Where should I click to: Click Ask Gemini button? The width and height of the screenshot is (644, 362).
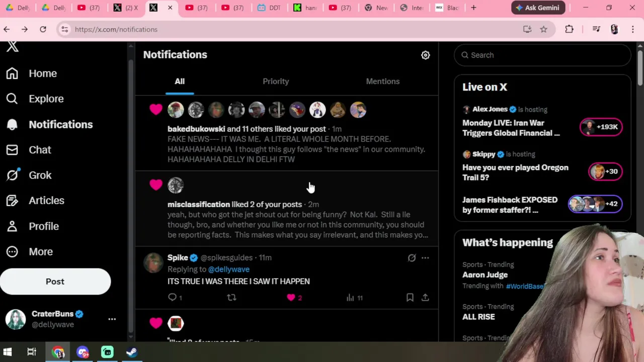pyautogui.click(x=538, y=8)
